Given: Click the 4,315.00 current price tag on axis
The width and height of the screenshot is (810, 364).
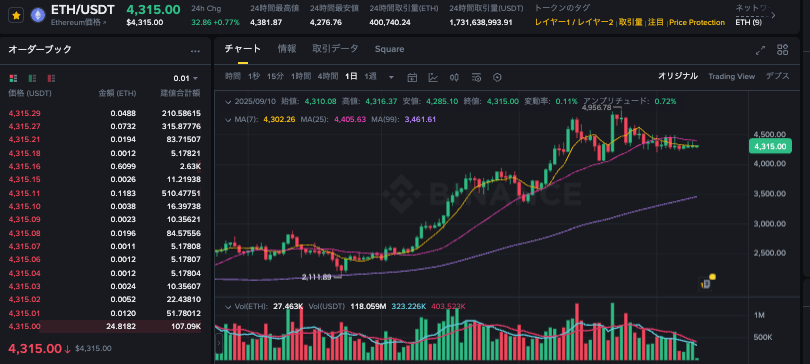Looking at the screenshot, I should pyautogui.click(x=770, y=147).
